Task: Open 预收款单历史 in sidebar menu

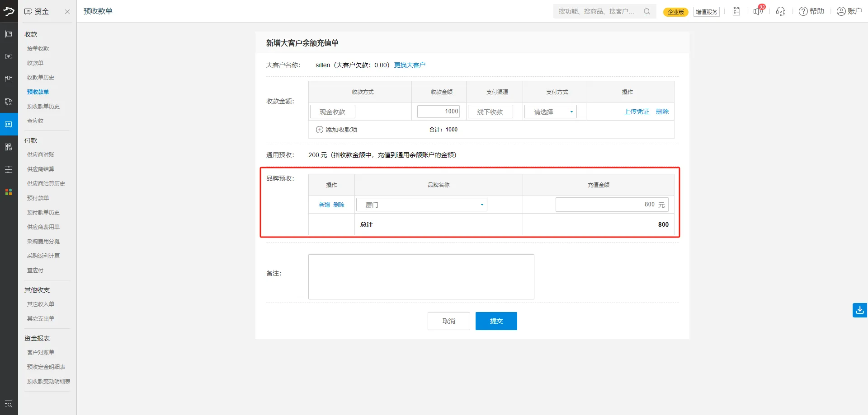Action: coord(43,107)
